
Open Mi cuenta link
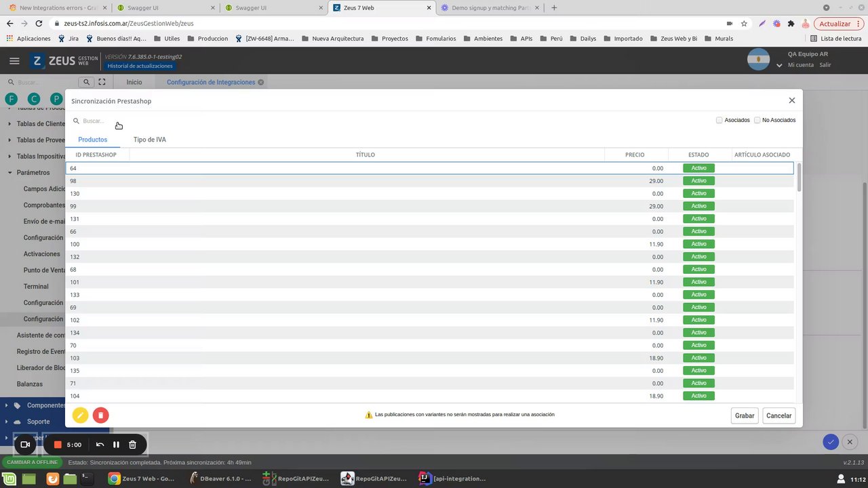[x=800, y=65]
